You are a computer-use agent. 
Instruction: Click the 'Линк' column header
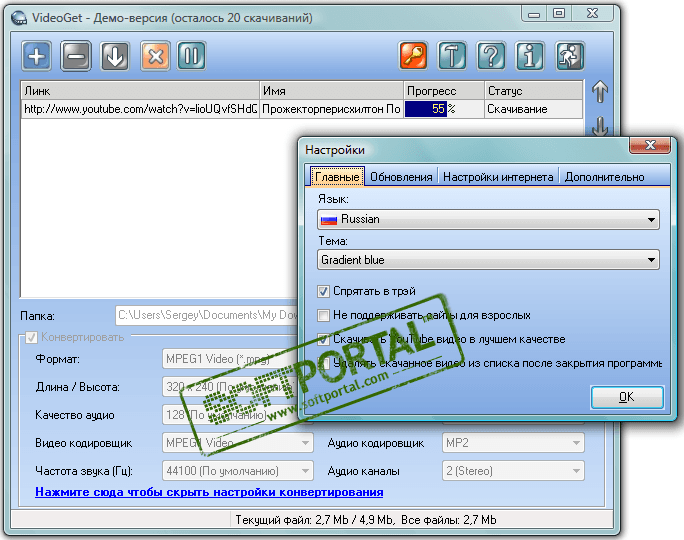(140, 91)
